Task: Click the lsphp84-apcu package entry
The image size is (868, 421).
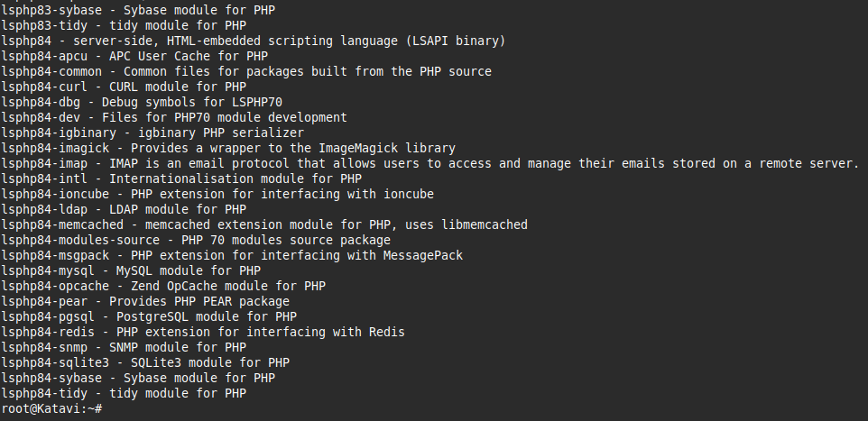Action: click(134, 56)
